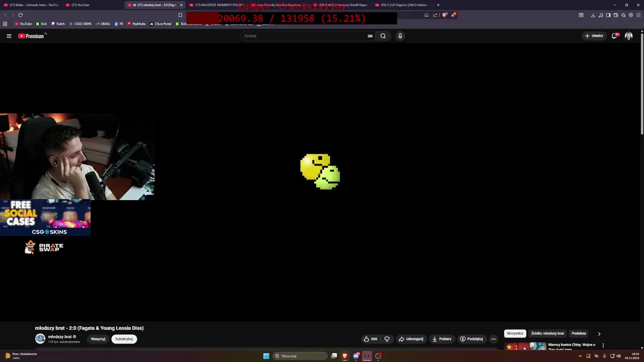Image resolution: width=644 pixels, height=362 pixels.
Task: Click the Subskrybuj button
Action: click(x=124, y=339)
